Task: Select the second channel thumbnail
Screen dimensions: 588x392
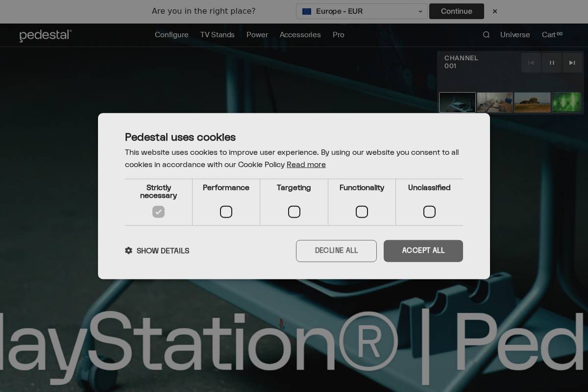Action: pos(495,102)
